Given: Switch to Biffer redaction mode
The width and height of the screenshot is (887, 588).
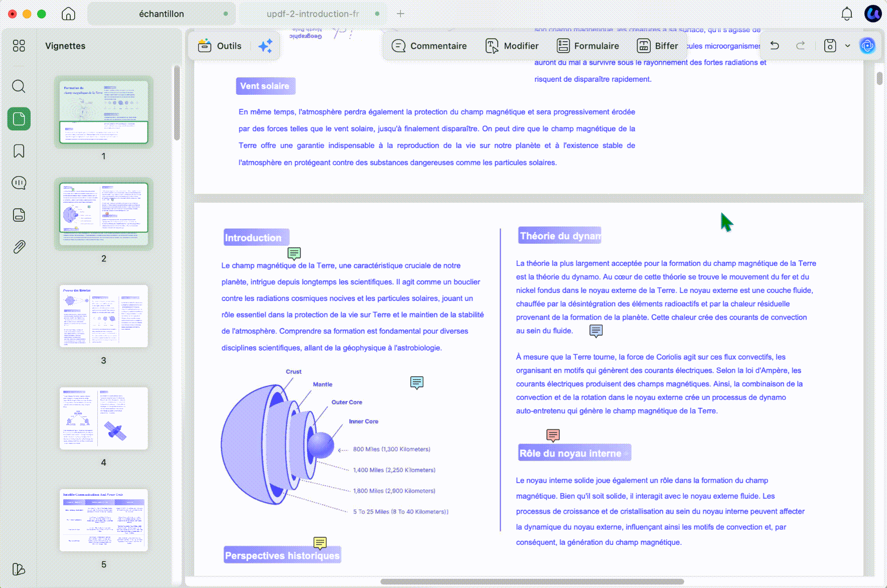Looking at the screenshot, I should 657,46.
